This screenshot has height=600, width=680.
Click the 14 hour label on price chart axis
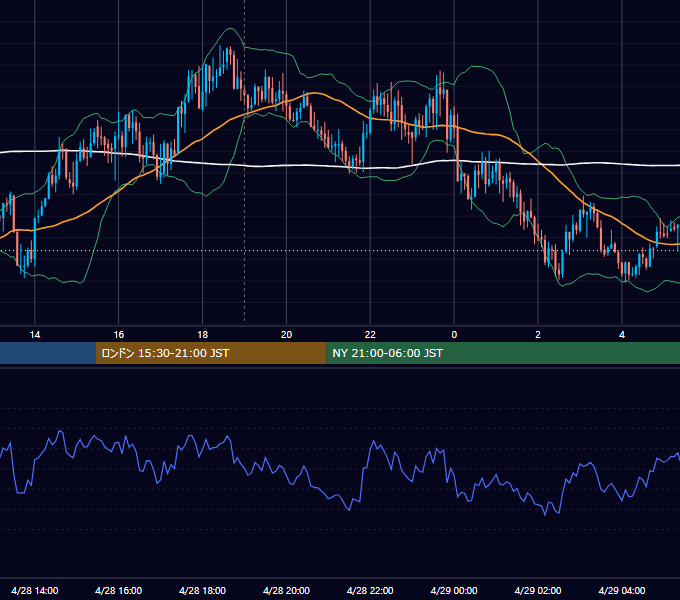(35, 335)
